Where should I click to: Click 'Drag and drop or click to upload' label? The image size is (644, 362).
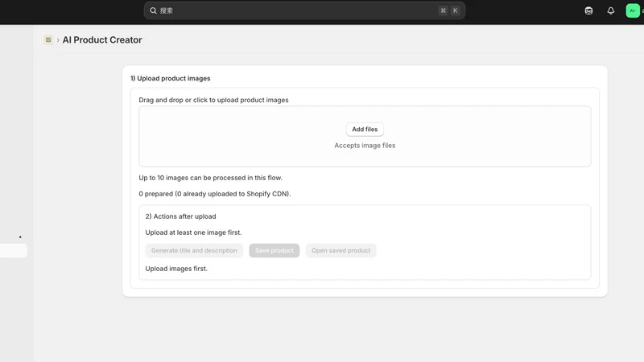point(213,100)
